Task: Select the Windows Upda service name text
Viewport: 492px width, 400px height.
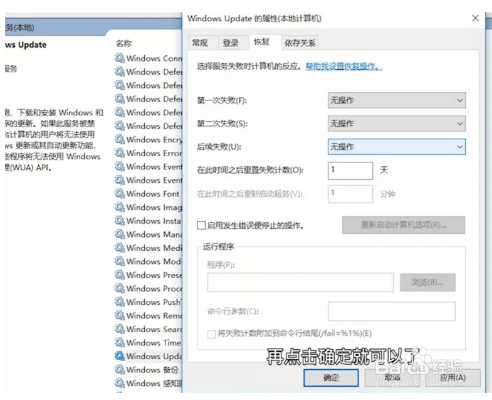Action: point(154,356)
